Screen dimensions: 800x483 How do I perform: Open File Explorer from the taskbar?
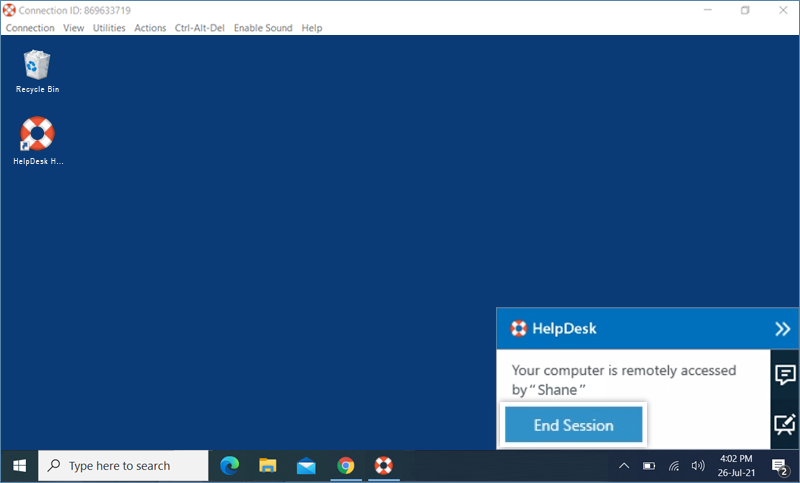pyautogui.click(x=268, y=466)
